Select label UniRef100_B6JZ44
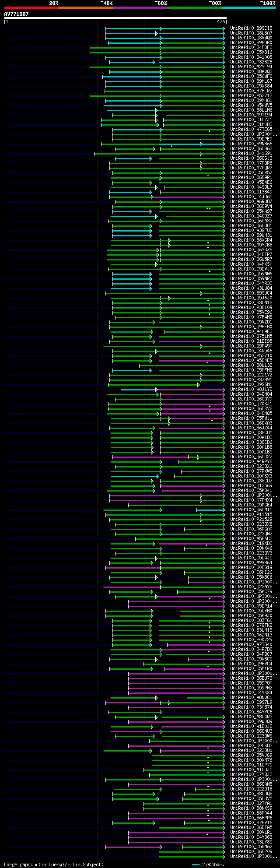280x868 pixels. tap(251, 428)
